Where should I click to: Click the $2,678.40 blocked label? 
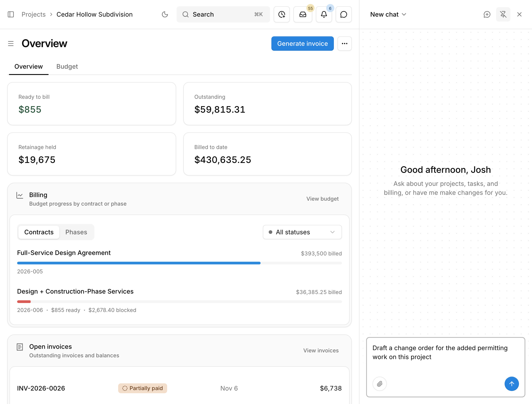click(112, 310)
